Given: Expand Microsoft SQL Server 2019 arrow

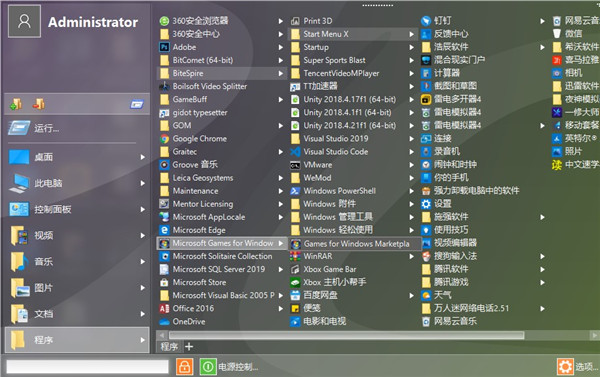Looking at the screenshot, I should pyautogui.click(x=281, y=269).
